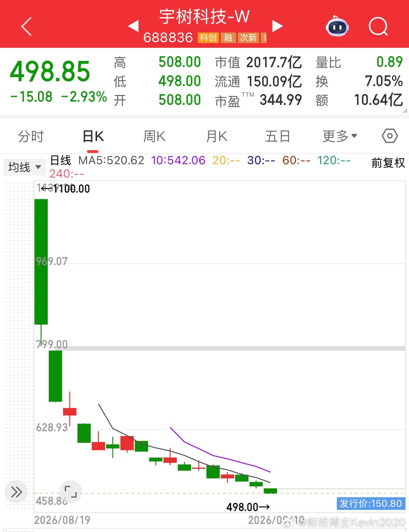Tap the turnover amount 10.64亿
This screenshot has height=532, width=409.
pos(379,100)
